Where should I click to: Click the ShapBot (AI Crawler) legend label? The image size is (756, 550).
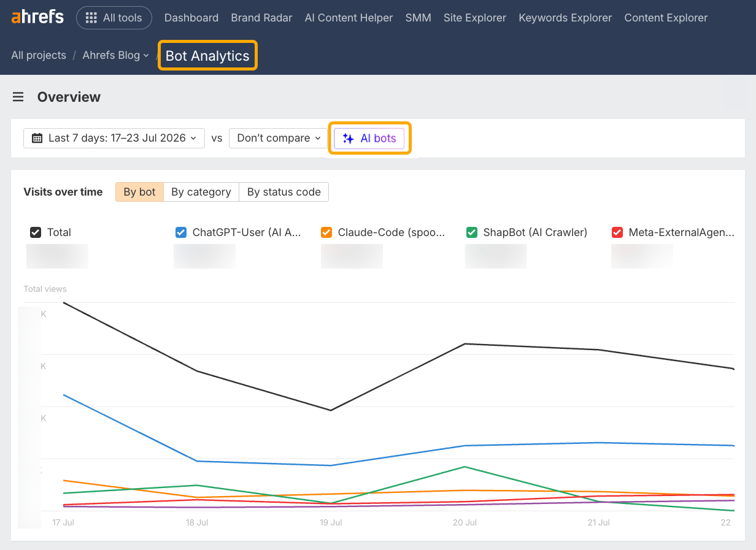point(535,232)
